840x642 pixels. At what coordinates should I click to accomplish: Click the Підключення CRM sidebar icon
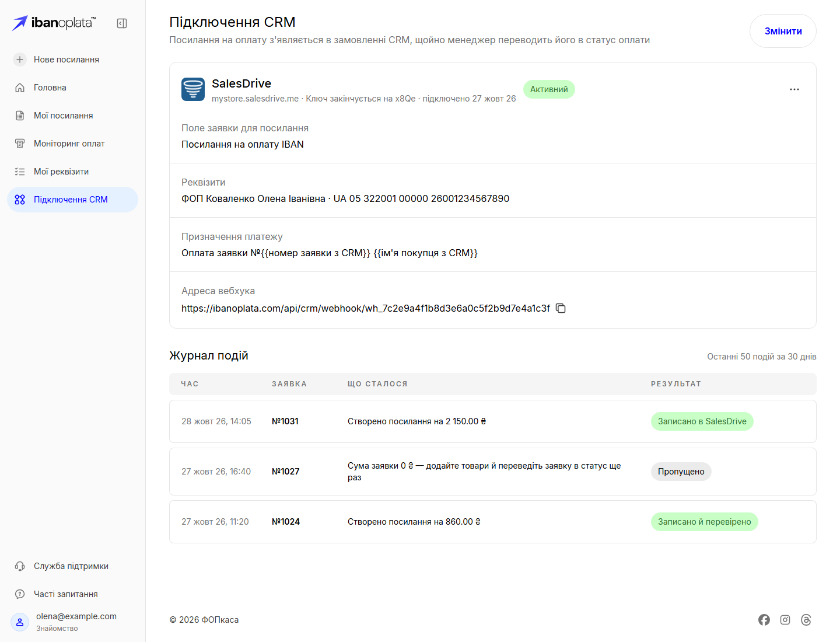[20, 200]
